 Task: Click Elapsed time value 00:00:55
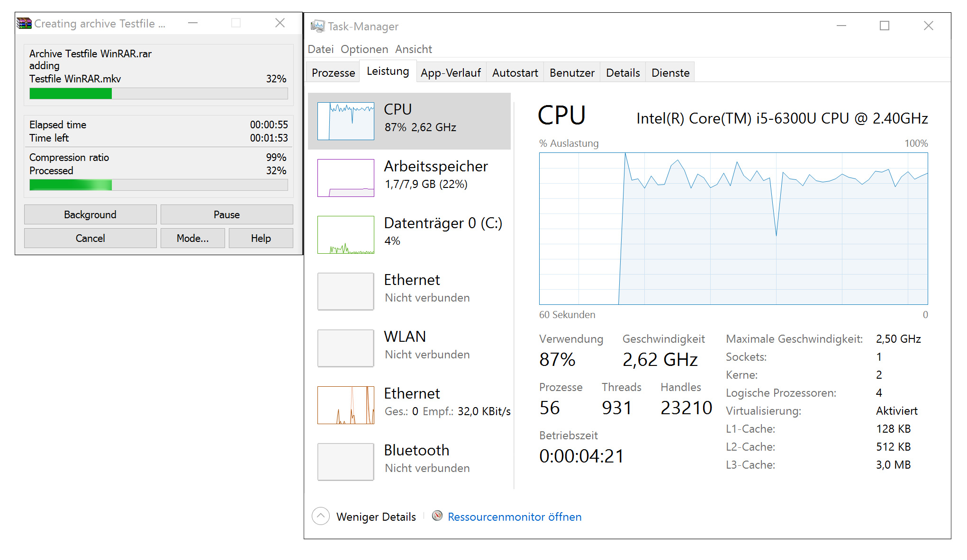269,124
